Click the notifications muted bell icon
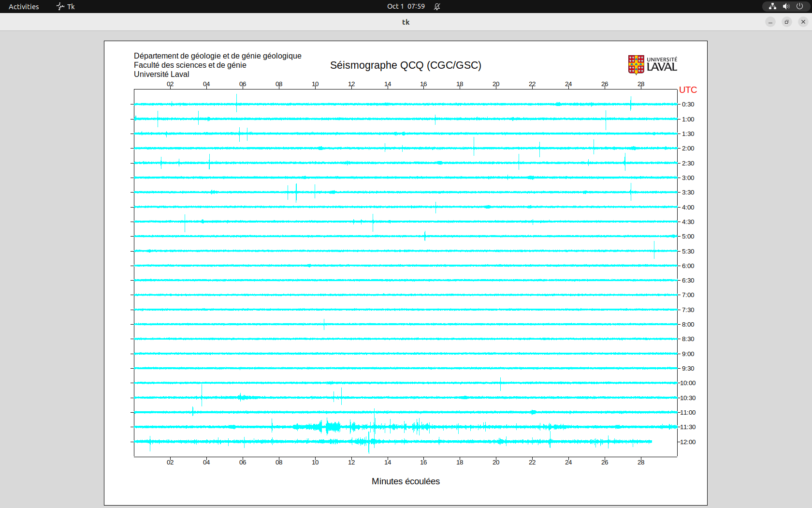The height and width of the screenshot is (508, 812). tap(437, 6)
